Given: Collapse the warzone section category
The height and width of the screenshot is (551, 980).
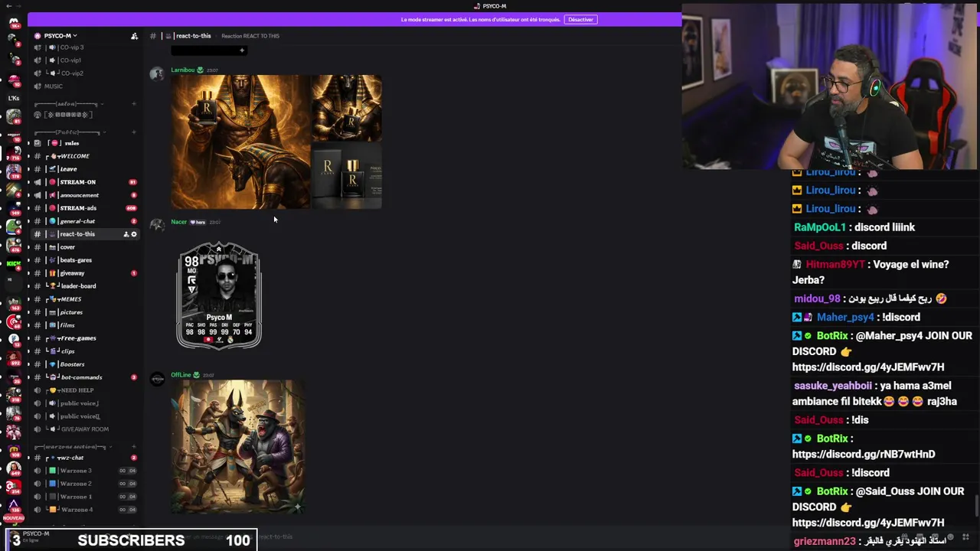Looking at the screenshot, I should 73,446.
